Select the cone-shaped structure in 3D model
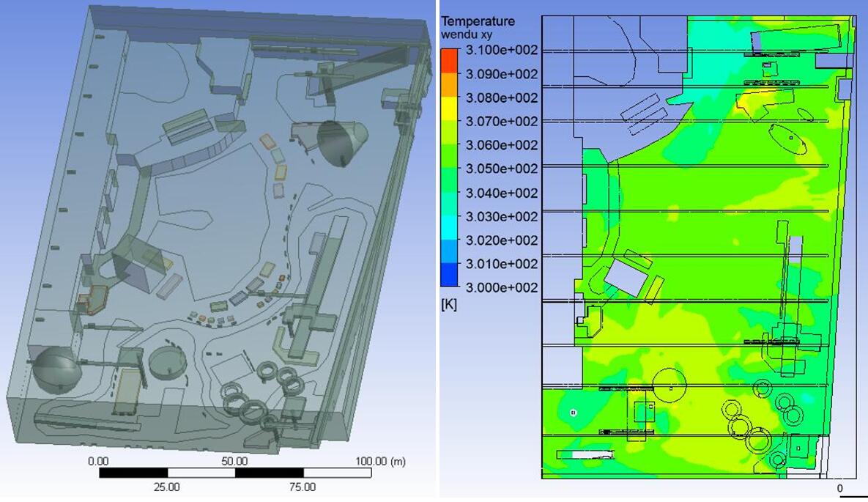 (x=341, y=141)
